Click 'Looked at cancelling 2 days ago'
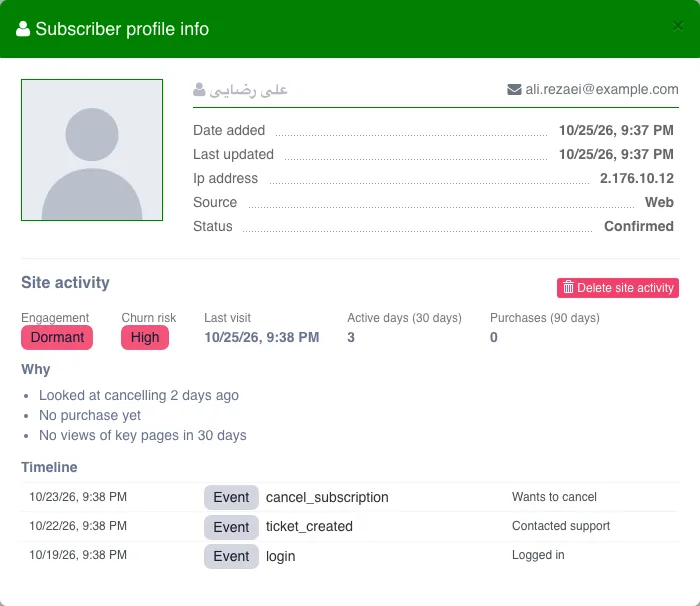 139,395
